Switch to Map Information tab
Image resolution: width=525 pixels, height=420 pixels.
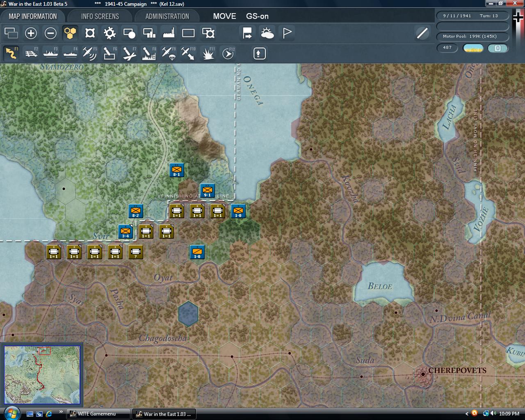coord(33,16)
